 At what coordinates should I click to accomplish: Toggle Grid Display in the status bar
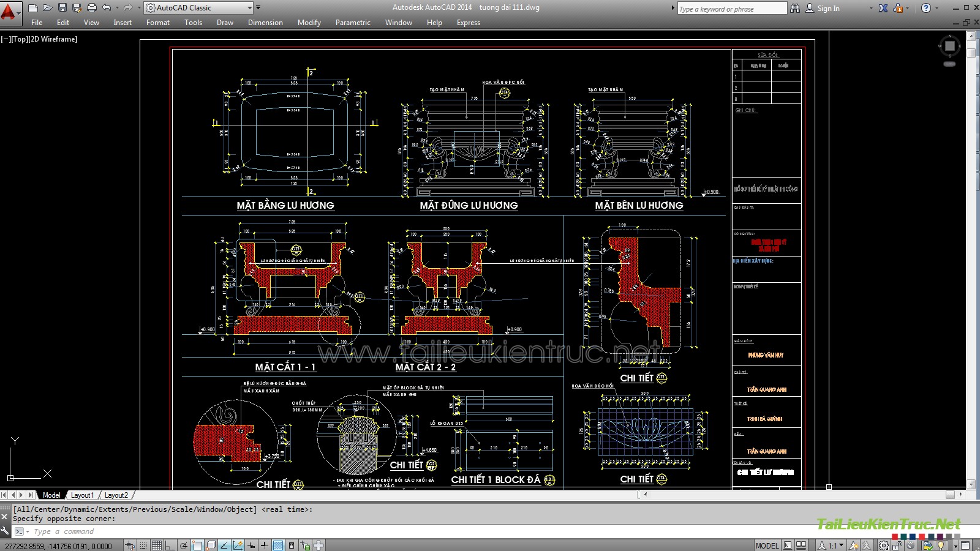pos(157,545)
